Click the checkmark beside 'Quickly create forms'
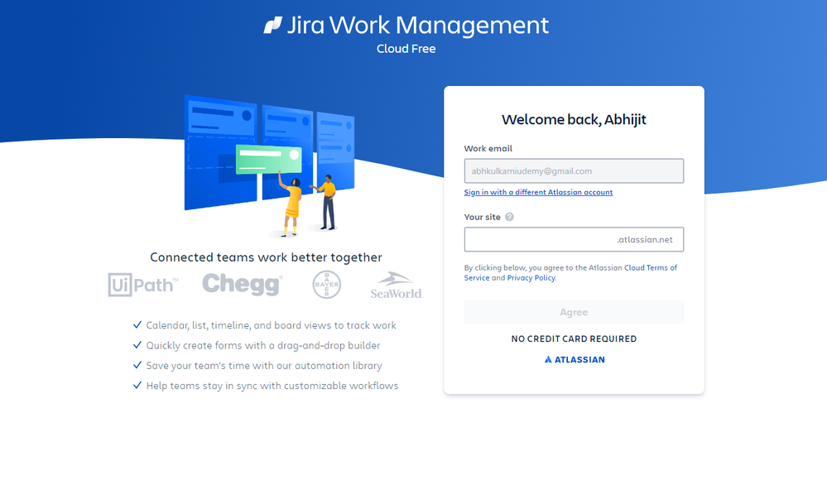 [x=137, y=345]
